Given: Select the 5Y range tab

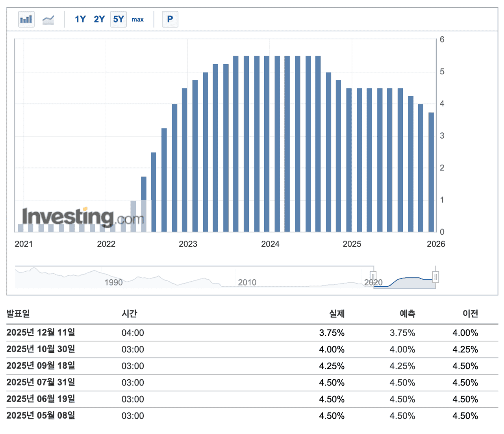Looking at the screenshot, I should [118, 19].
